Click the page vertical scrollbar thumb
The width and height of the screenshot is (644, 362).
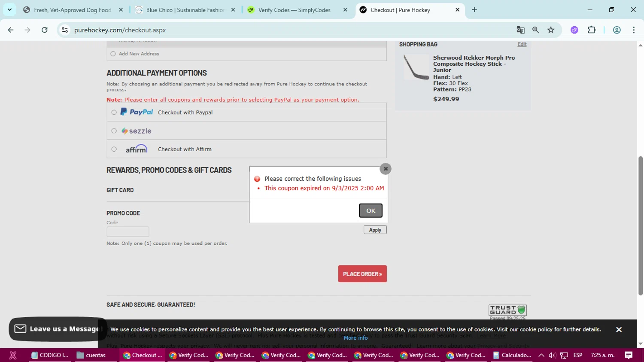[641, 225]
